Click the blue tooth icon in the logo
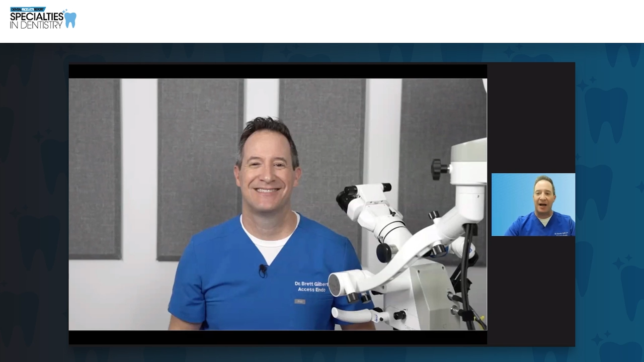Viewport: 644px width, 362px height. click(70, 19)
